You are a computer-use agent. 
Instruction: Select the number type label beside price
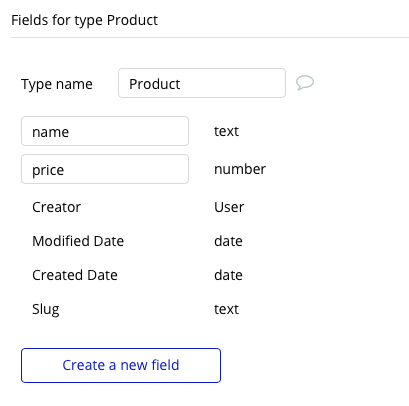coord(240,169)
